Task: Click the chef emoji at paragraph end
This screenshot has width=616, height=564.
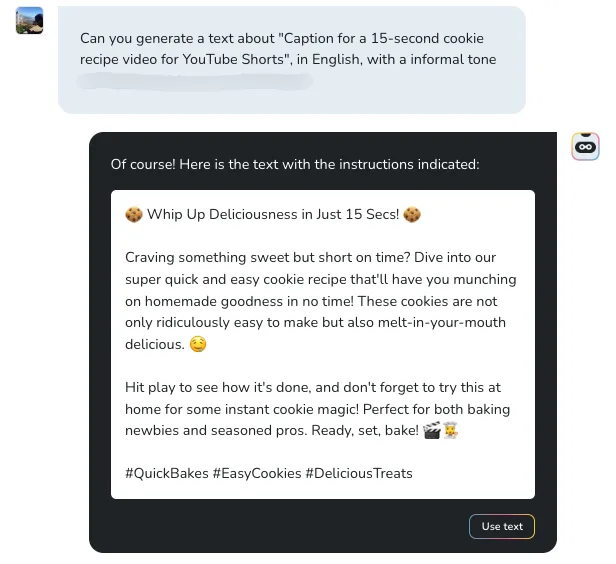Action: click(x=451, y=431)
